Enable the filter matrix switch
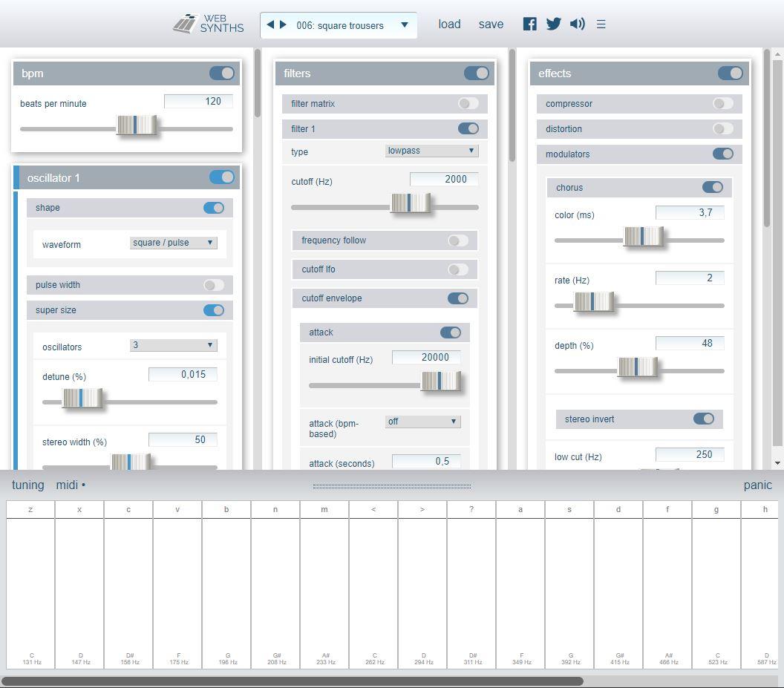Screen dimensions: 784x688 click(x=468, y=103)
